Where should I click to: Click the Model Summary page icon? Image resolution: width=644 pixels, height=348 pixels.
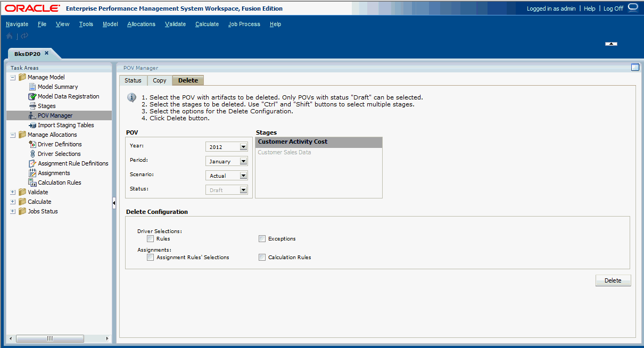(x=32, y=87)
